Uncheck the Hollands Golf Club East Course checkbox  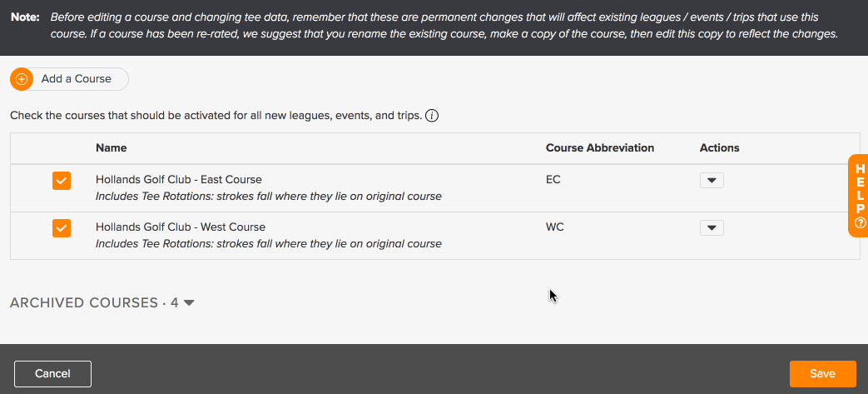pyautogui.click(x=62, y=181)
